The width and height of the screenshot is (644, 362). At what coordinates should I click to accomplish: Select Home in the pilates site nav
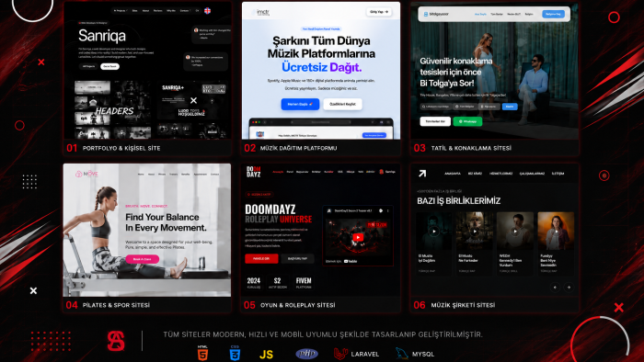[x=141, y=175]
